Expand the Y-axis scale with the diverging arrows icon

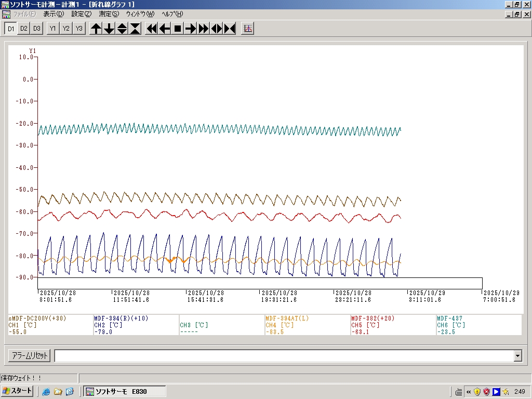(122, 29)
